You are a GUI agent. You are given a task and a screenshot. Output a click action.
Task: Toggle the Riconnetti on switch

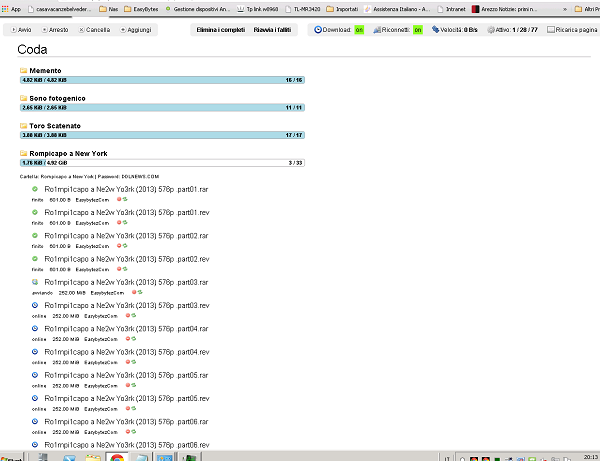(x=418, y=31)
